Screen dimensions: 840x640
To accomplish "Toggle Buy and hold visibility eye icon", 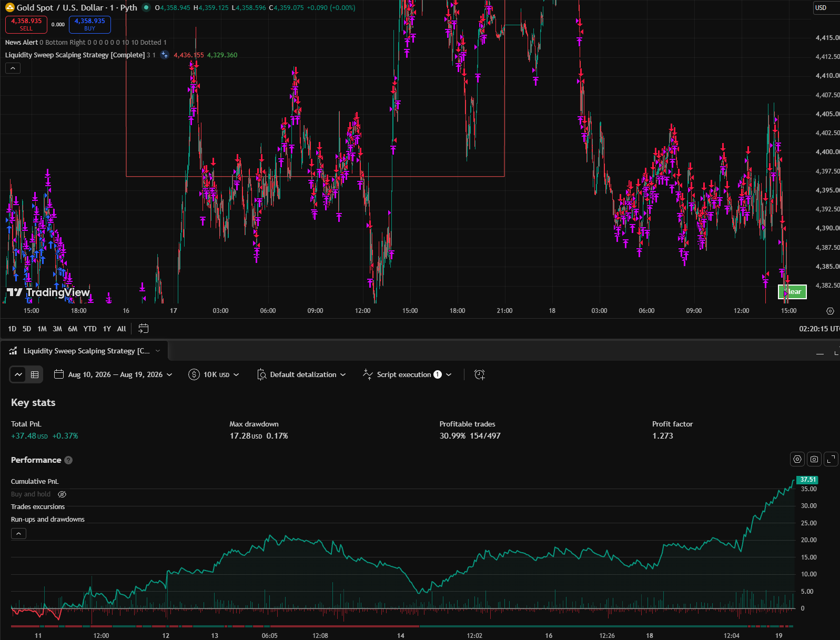I will pyautogui.click(x=62, y=494).
